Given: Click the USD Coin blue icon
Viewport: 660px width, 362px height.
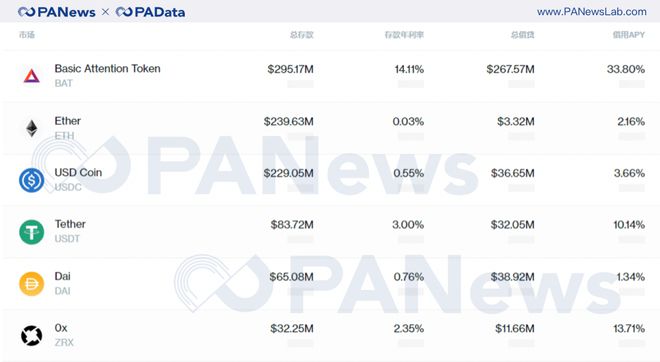Looking at the screenshot, I should (32, 180).
